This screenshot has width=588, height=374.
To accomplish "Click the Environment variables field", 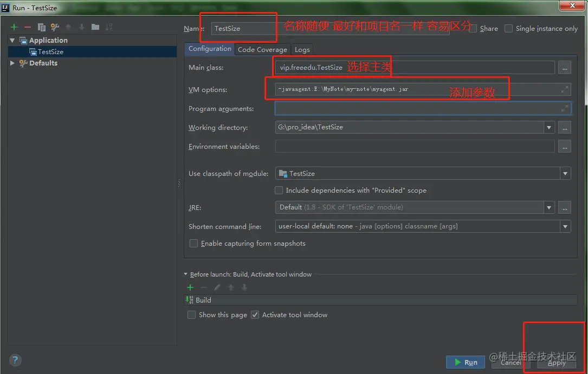I will (x=415, y=147).
